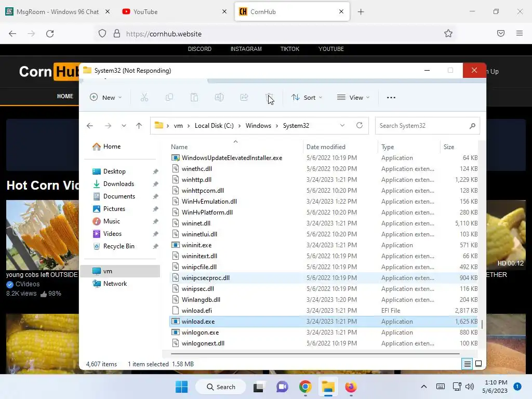Open a new Firefox tab
Screen dimensions: 532x399
tap(361, 12)
